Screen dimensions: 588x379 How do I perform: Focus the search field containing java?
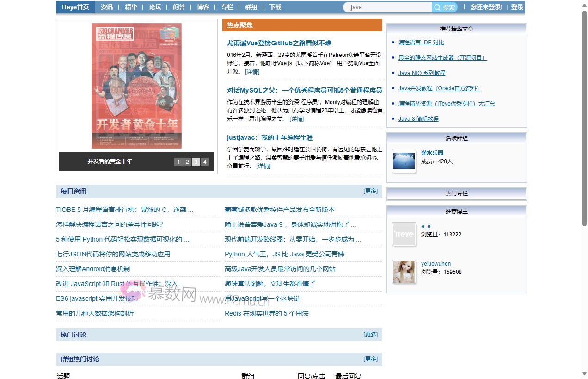coord(388,7)
